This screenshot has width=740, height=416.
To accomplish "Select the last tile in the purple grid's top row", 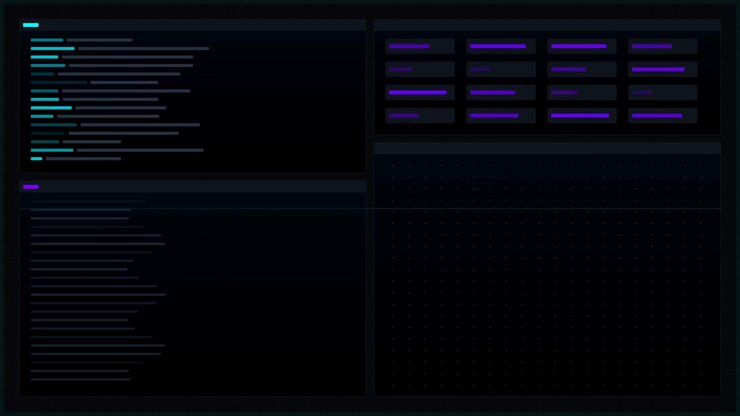I will [663, 46].
